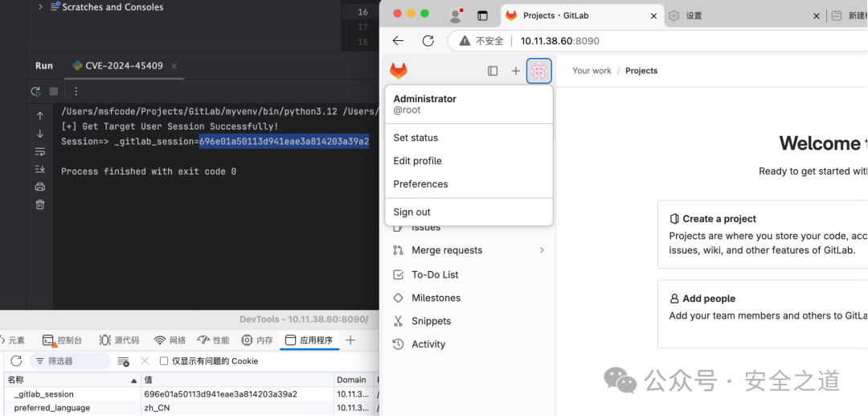Image resolution: width=868 pixels, height=416 pixels.
Task: Open the Run panel more options menu
Action: click(x=76, y=92)
